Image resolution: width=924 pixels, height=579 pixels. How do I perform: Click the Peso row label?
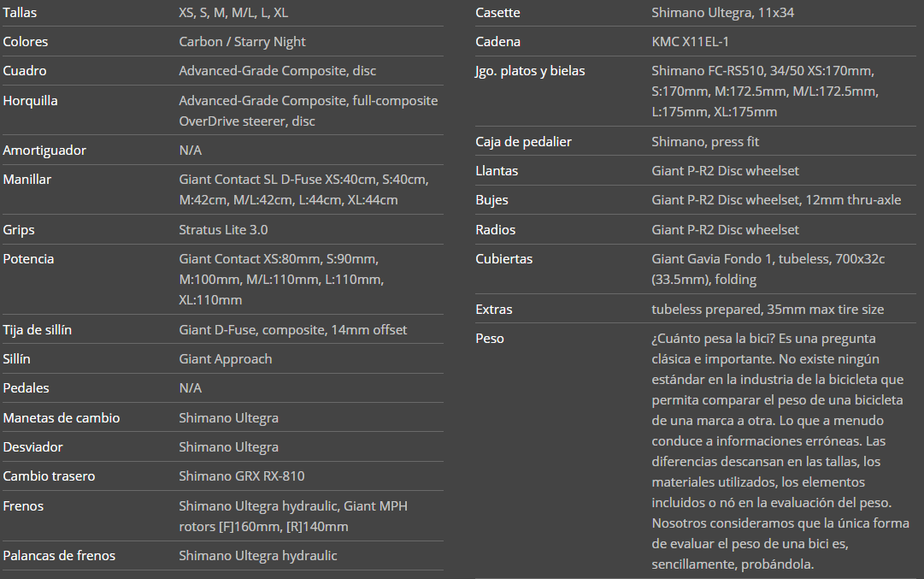coord(490,339)
